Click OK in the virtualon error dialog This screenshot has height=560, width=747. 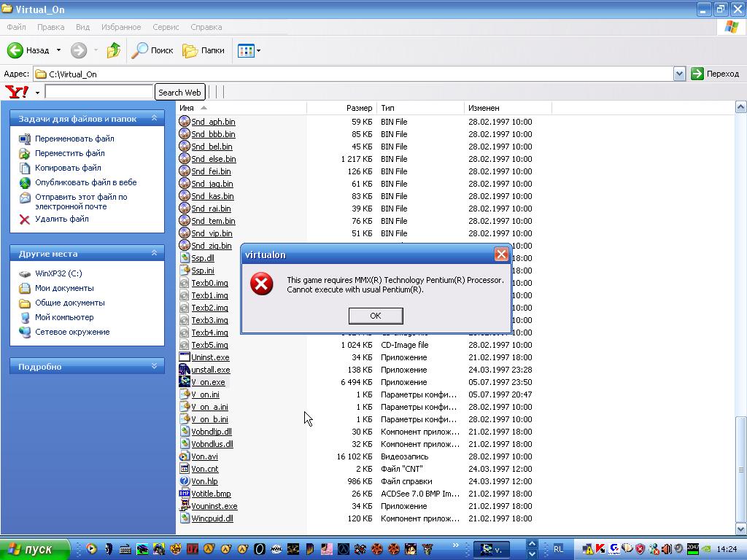click(376, 316)
